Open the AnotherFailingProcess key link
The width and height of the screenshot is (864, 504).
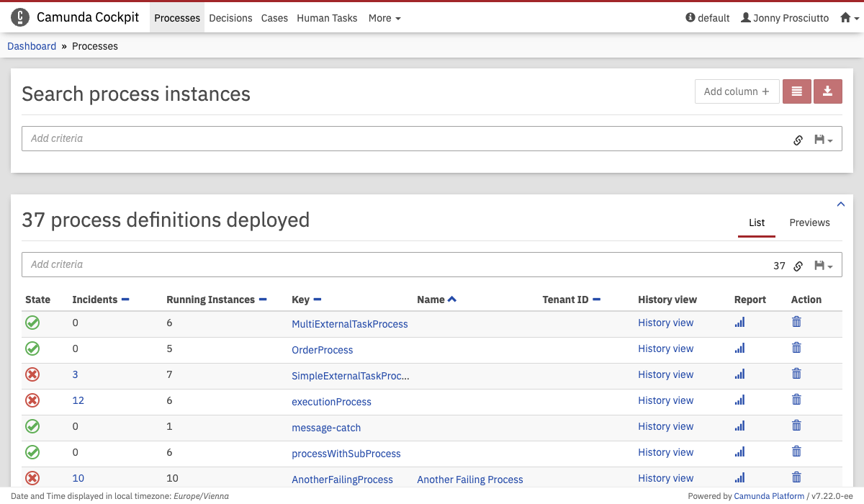tap(342, 480)
